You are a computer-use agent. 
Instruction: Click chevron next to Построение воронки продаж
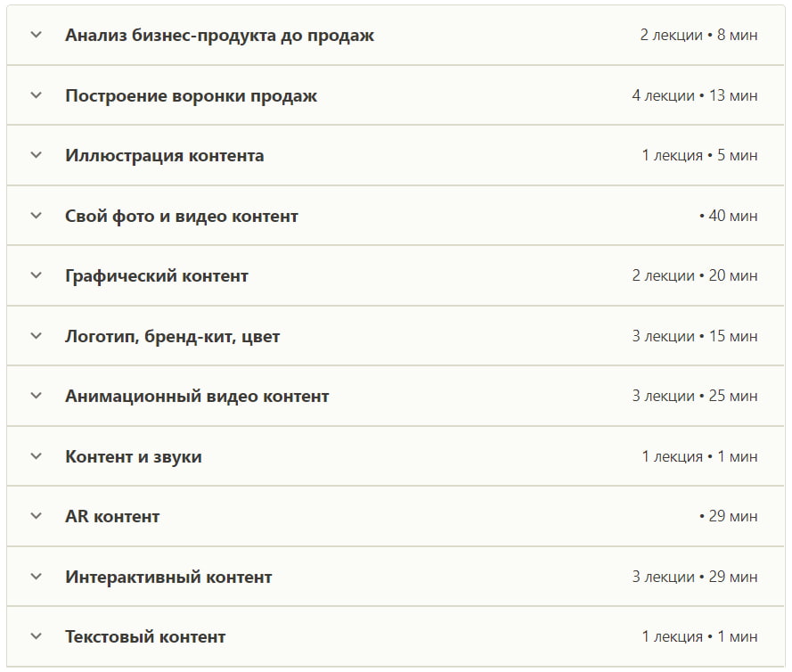pyautogui.click(x=36, y=95)
